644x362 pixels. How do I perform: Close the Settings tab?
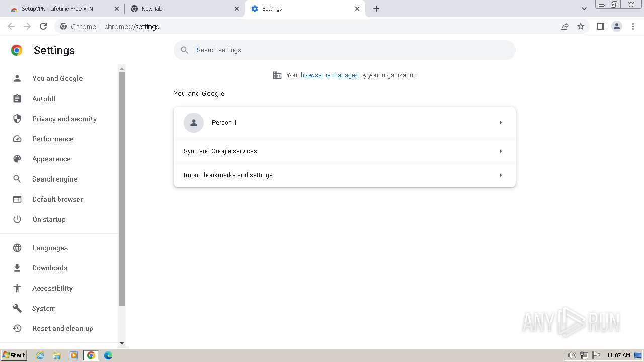pos(357,9)
